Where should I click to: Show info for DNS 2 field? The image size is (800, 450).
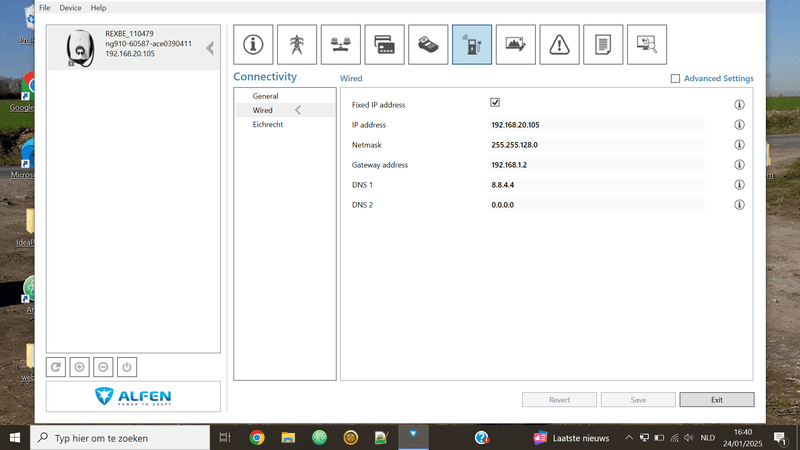(x=739, y=205)
